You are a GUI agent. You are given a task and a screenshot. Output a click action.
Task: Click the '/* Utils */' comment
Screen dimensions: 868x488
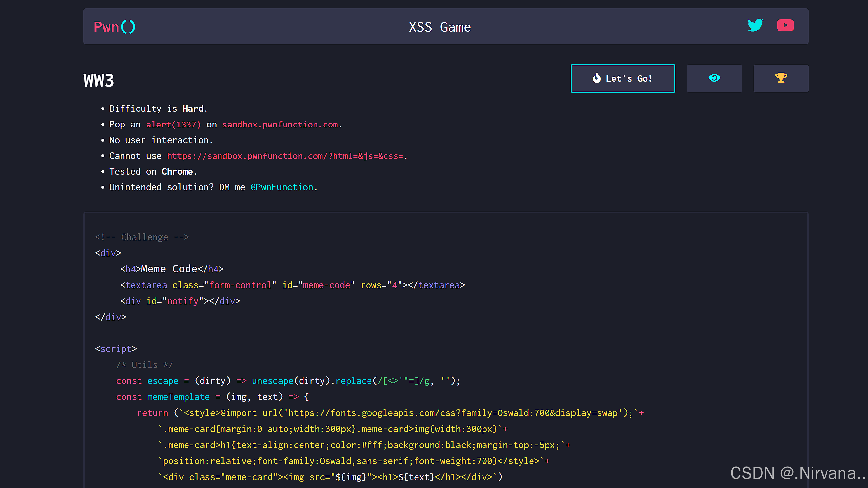[144, 365]
